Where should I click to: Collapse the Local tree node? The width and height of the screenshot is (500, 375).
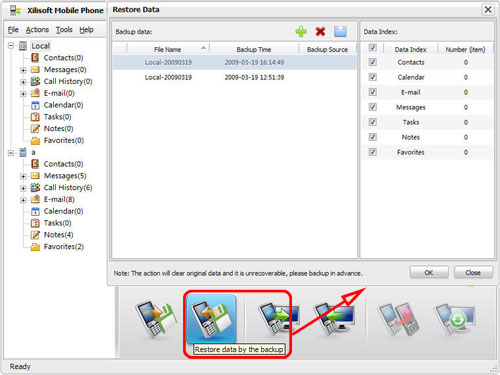tap(11, 46)
